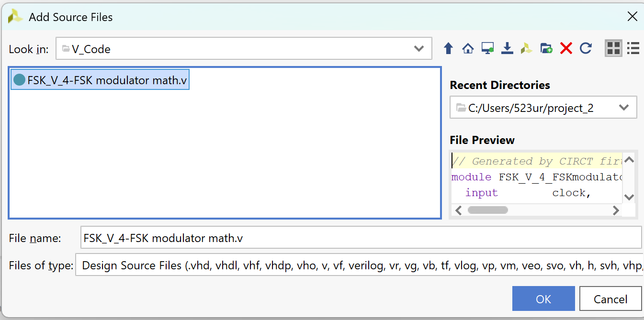Open the Recent Directories dropdown
This screenshot has height=320, width=644.
tap(623, 108)
